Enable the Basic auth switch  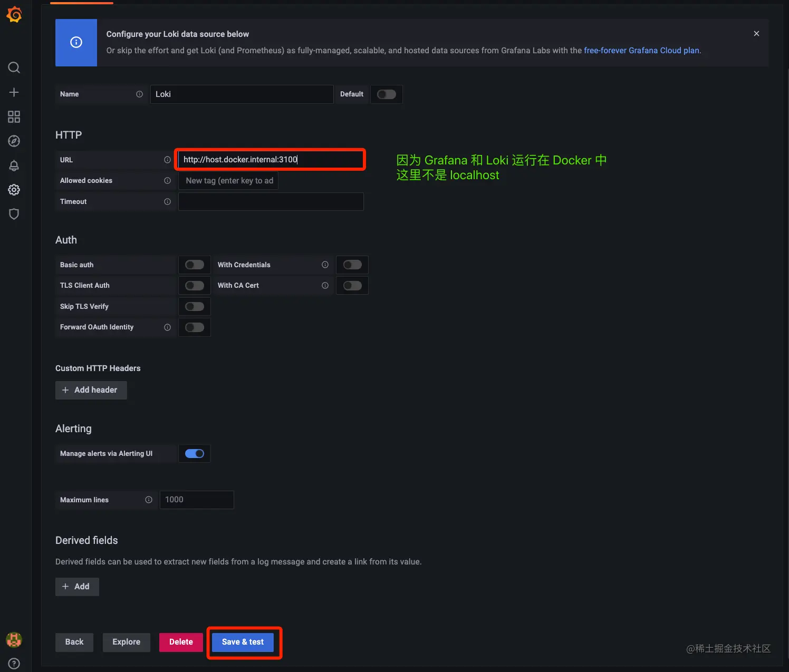coord(195,265)
